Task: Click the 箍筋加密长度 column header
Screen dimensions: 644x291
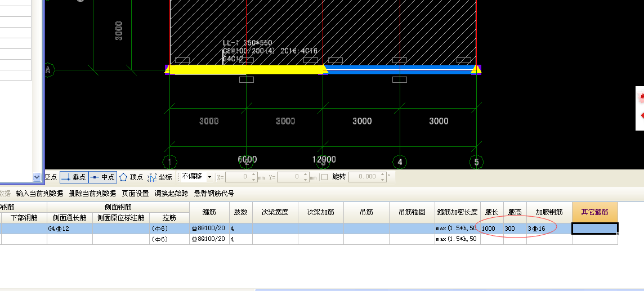Action: click(457, 212)
